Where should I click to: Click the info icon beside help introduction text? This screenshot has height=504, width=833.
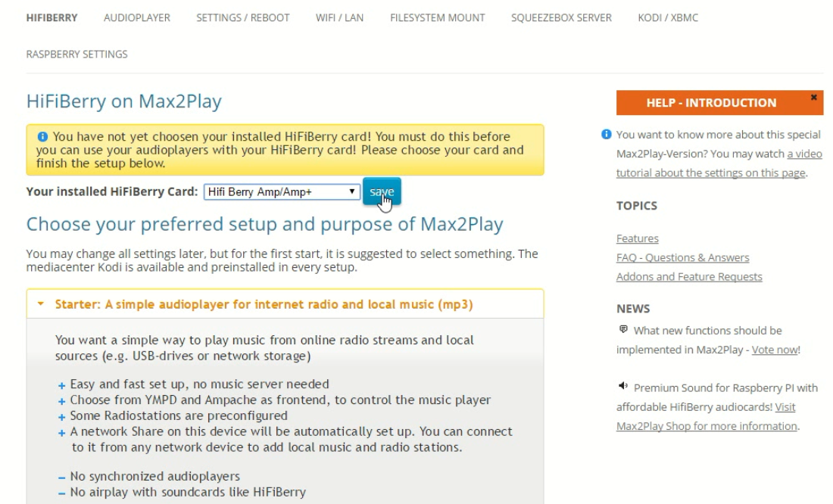tap(606, 135)
